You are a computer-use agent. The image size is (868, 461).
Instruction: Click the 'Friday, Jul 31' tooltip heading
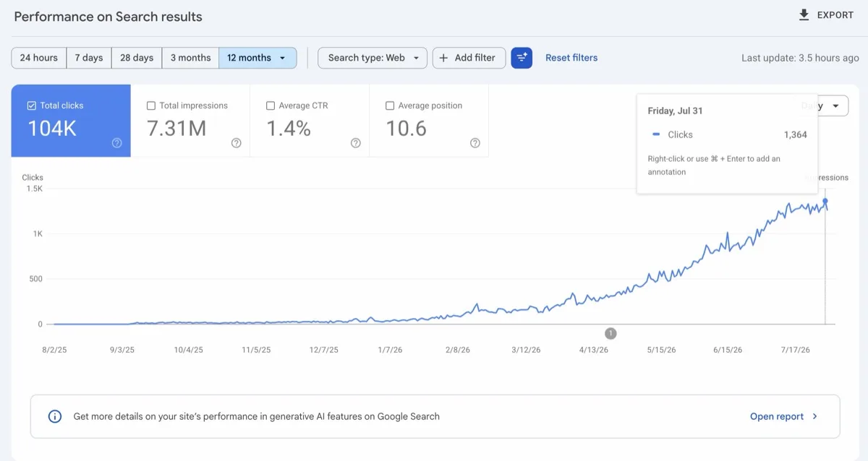pyautogui.click(x=675, y=111)
